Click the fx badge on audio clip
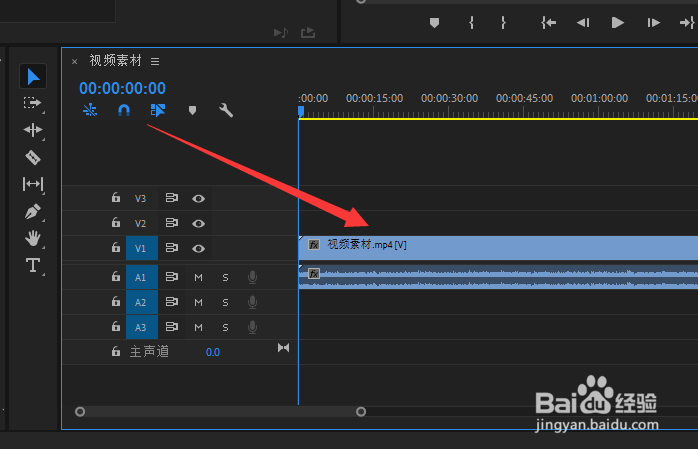This screenshot has height=449, width=698. coord(314,274)
